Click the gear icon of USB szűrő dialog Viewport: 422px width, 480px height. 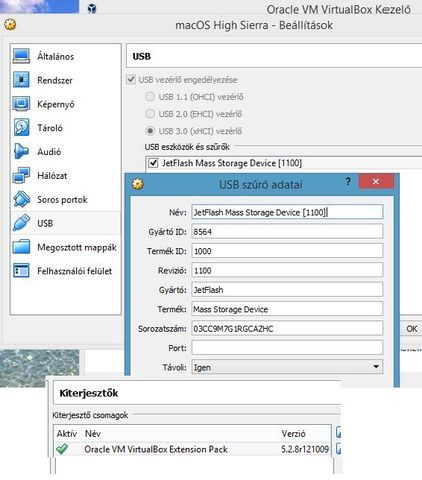138,184
